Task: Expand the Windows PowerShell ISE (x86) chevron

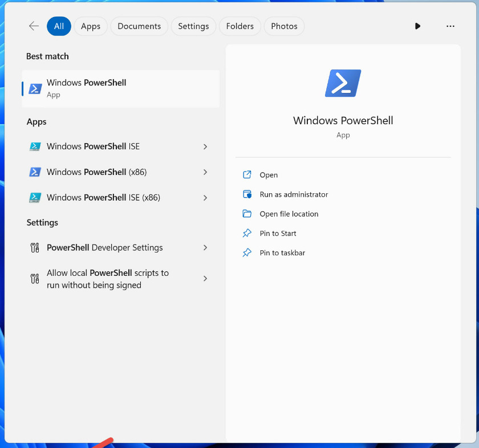Action: click(205, 198)
